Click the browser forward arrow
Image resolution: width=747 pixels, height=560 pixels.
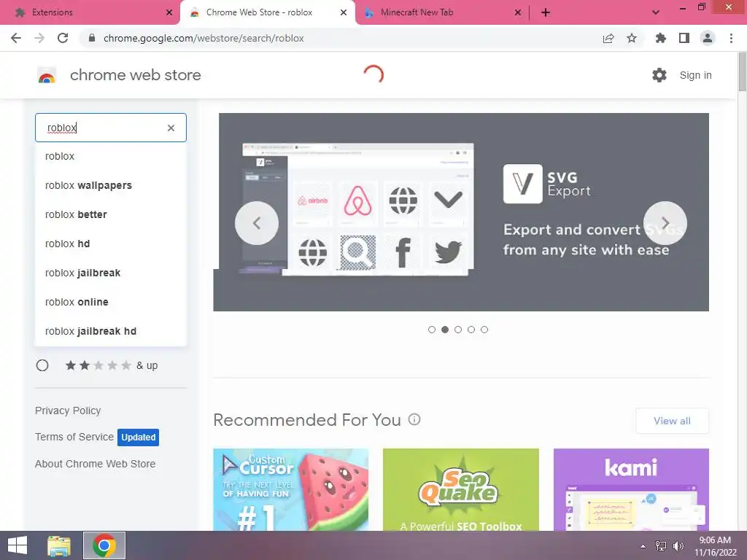tap(39, 38)
